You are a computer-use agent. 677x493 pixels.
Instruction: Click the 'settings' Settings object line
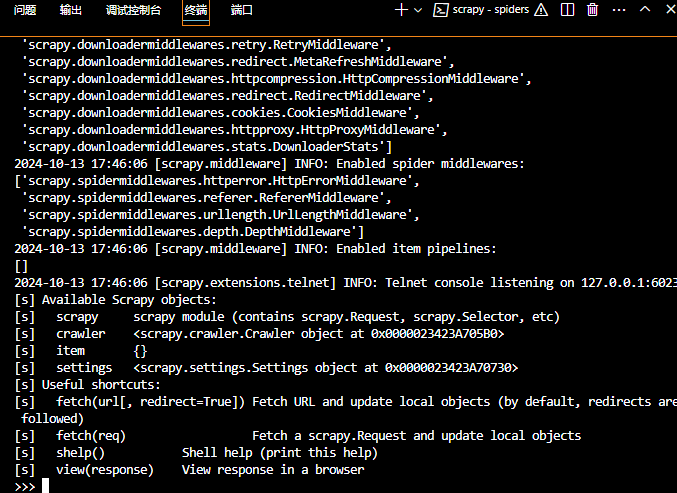tap(266, 368)
